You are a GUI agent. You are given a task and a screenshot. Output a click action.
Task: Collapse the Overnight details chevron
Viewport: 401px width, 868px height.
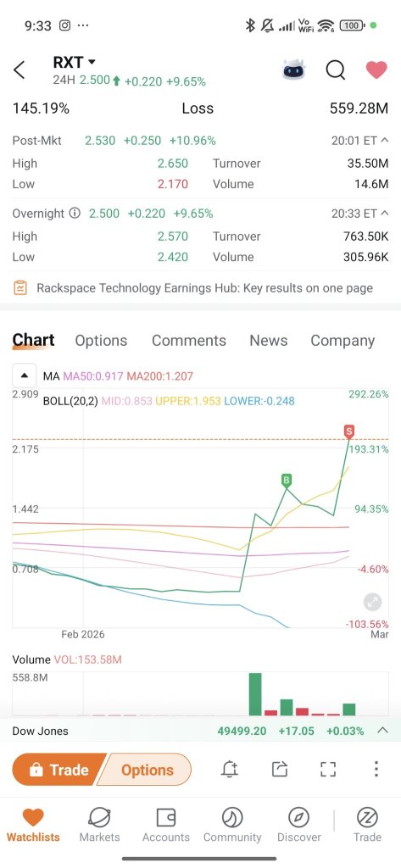[385, 214]
